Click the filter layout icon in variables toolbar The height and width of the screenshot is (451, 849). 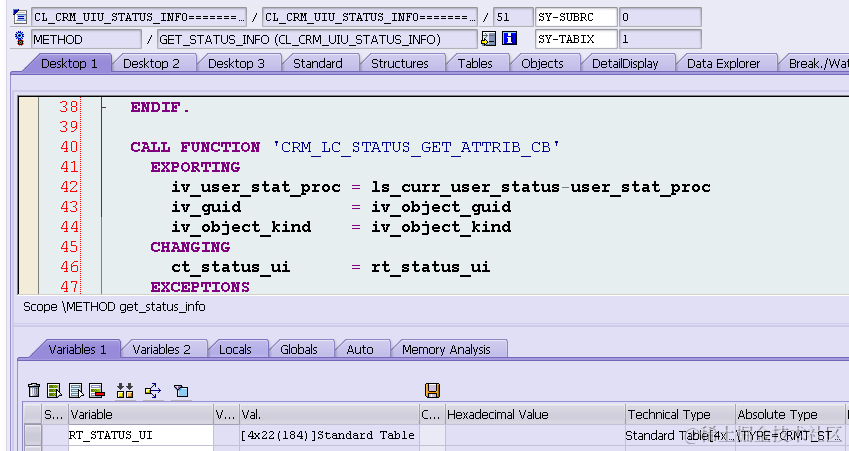coord(181,390)
